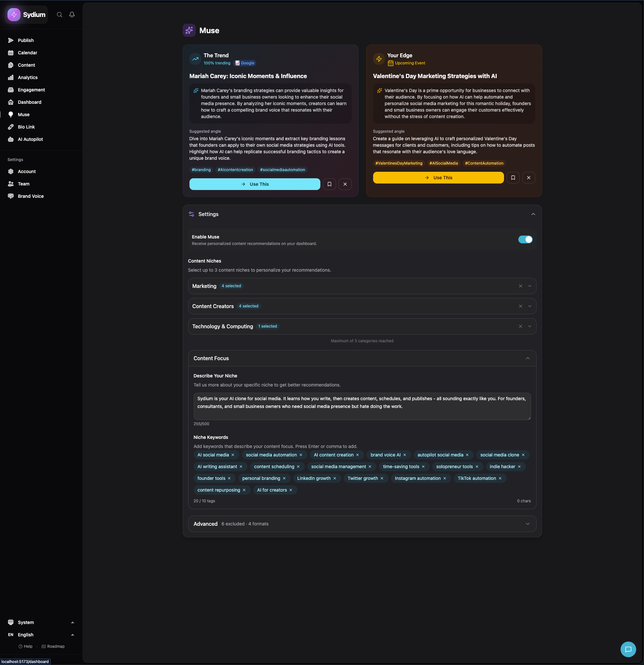Bookmark the Valentine's Day Edge card
Viewport: 644px width, 665px height.
pos(512,177)
